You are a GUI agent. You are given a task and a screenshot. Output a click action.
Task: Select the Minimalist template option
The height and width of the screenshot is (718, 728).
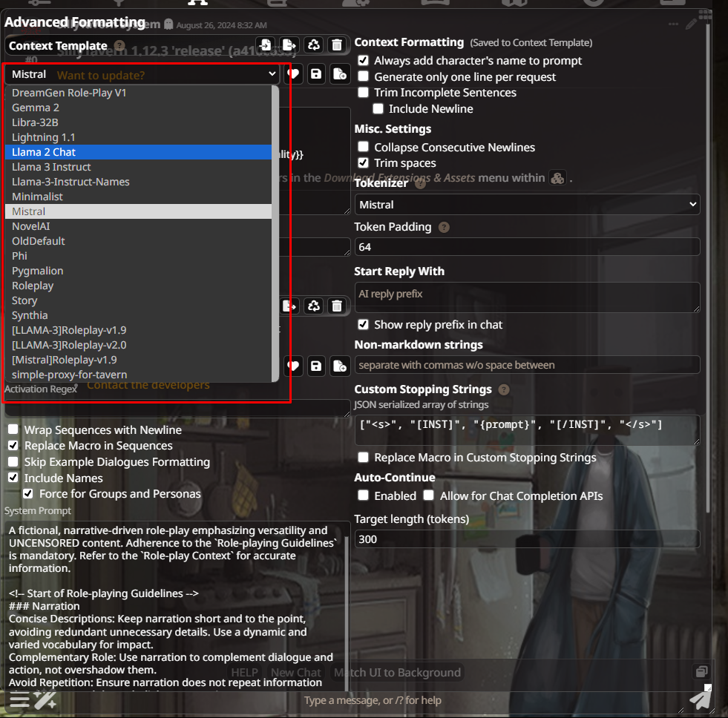[138, 197]
